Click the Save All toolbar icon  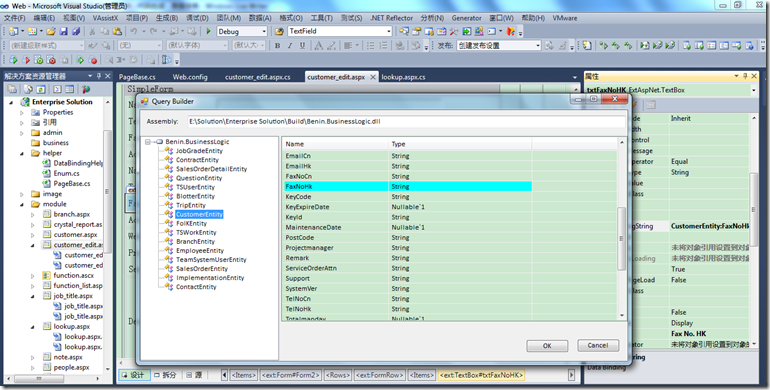click(76, 31)
